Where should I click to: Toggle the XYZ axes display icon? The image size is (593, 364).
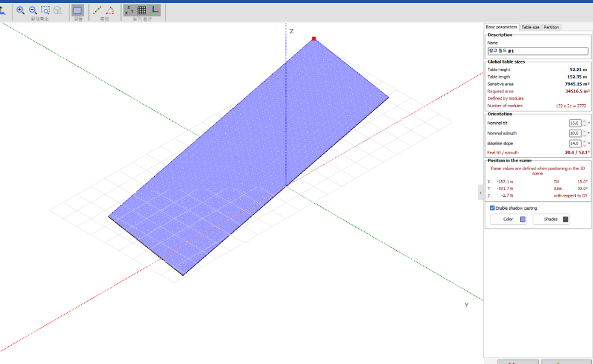coord(129,10)
